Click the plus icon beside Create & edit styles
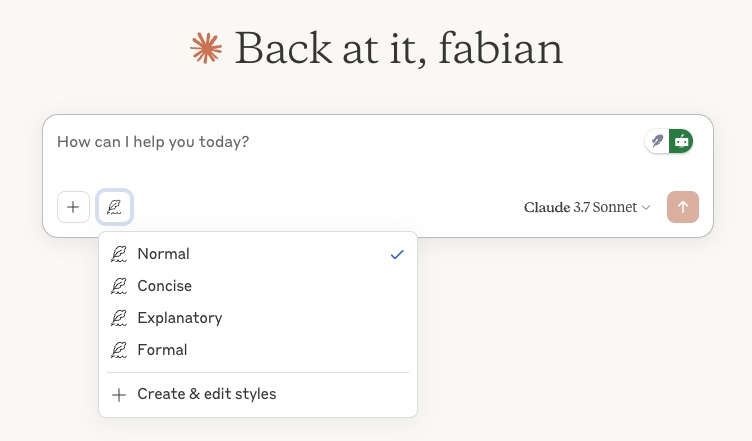Viewport: 752px width, 441px height. click(119, 394)
